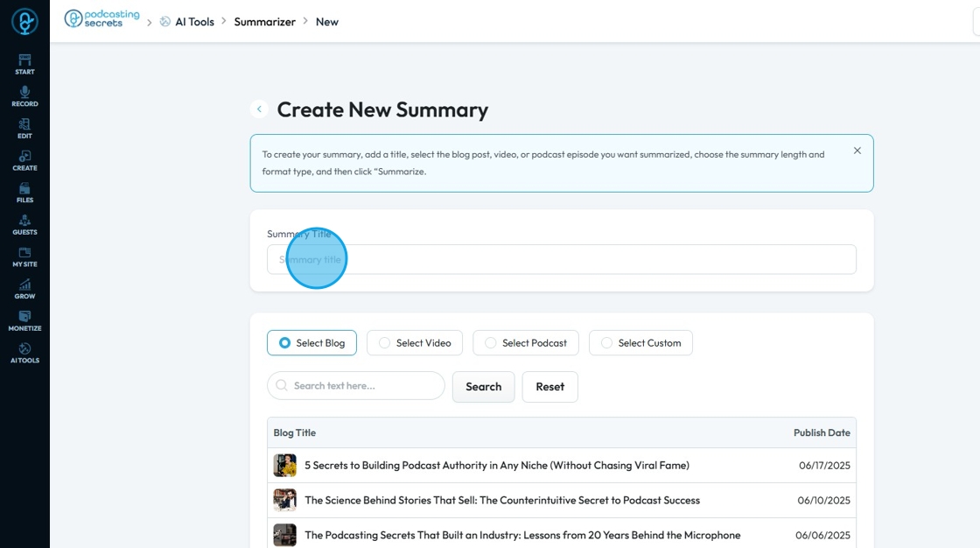Click the Search button
The image size is (980, 548).
click(x=483, y=387)
